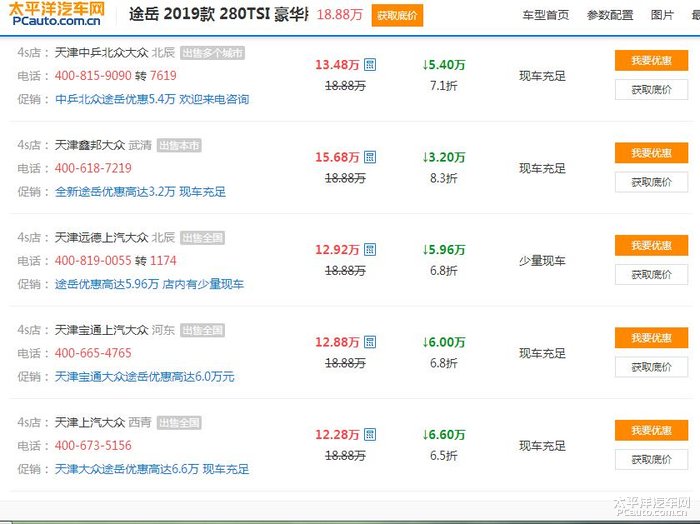Open 图片 tab
The image size is (700, 524).
click(662, 15)
